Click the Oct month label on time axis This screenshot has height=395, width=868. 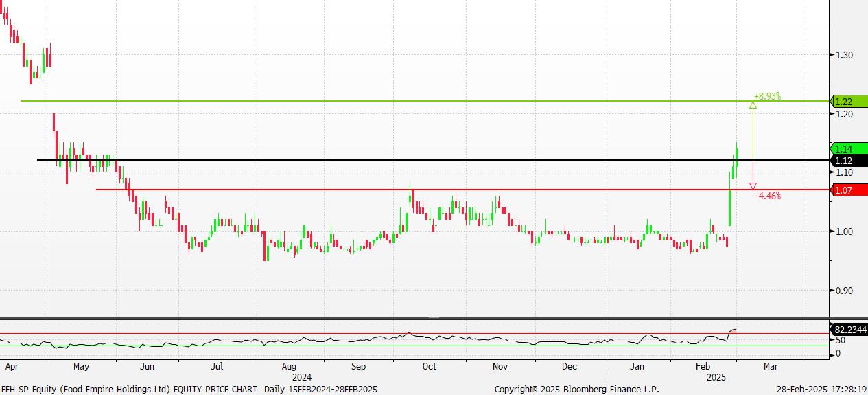(430, 367)
